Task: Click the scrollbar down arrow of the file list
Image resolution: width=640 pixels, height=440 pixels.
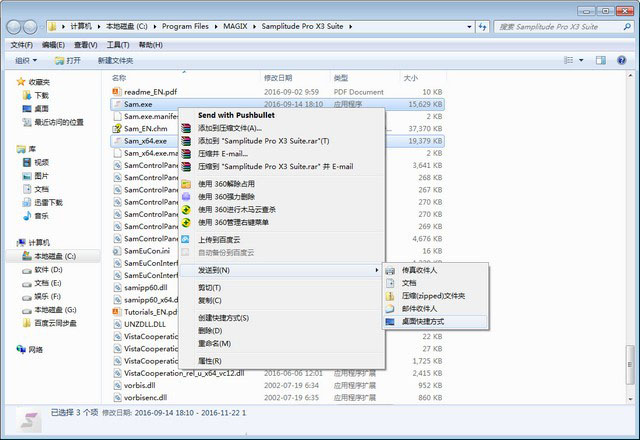Action: click(x=630, y=399)
